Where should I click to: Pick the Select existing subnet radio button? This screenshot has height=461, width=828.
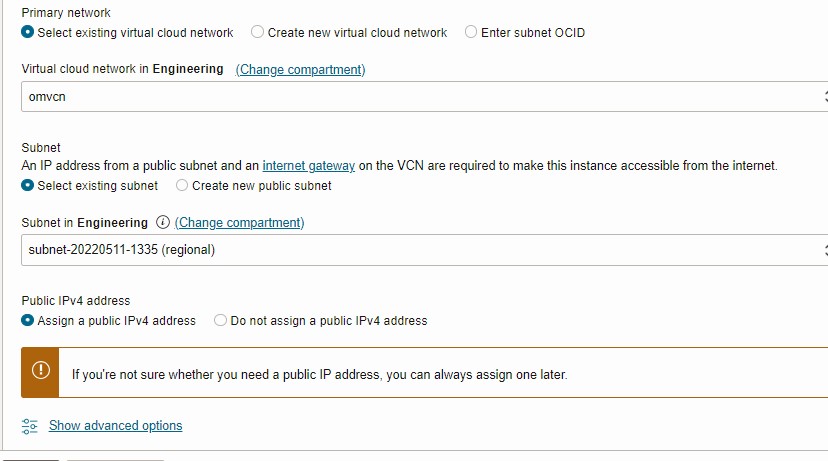pos(28,185)
